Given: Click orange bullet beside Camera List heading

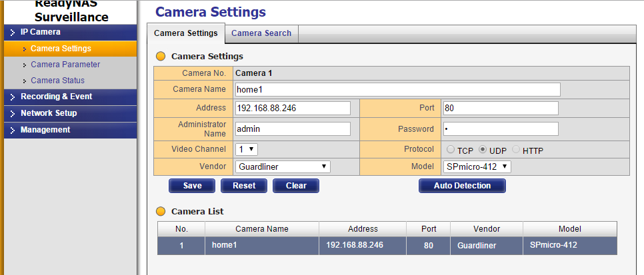Looking at the screenshot, I should (161, 211).
